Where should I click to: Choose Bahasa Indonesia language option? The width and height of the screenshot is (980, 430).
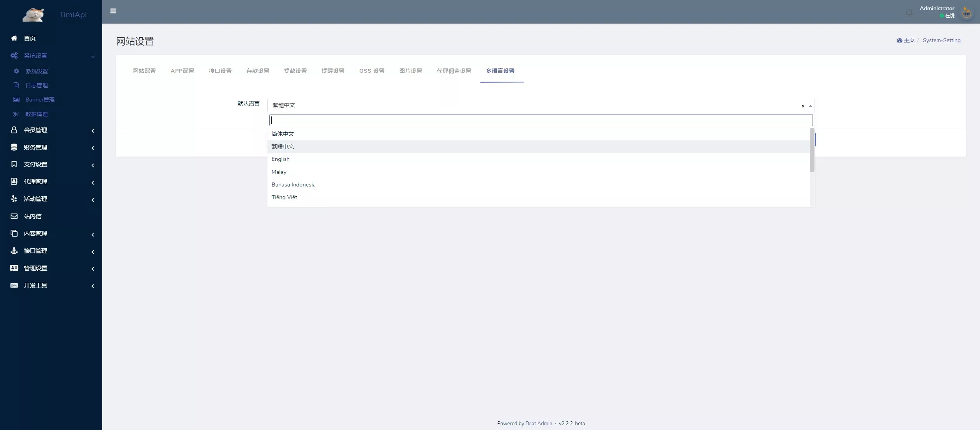[293, 185]
